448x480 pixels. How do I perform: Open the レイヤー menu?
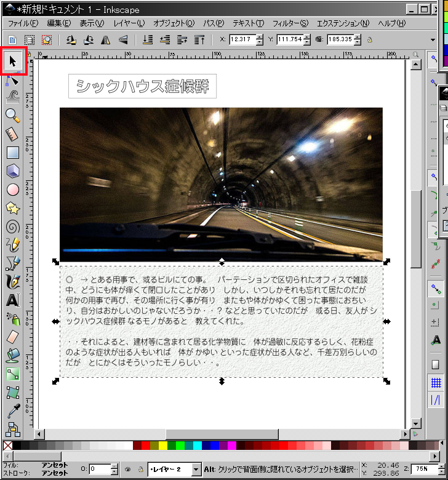click(x=129, y=23)
